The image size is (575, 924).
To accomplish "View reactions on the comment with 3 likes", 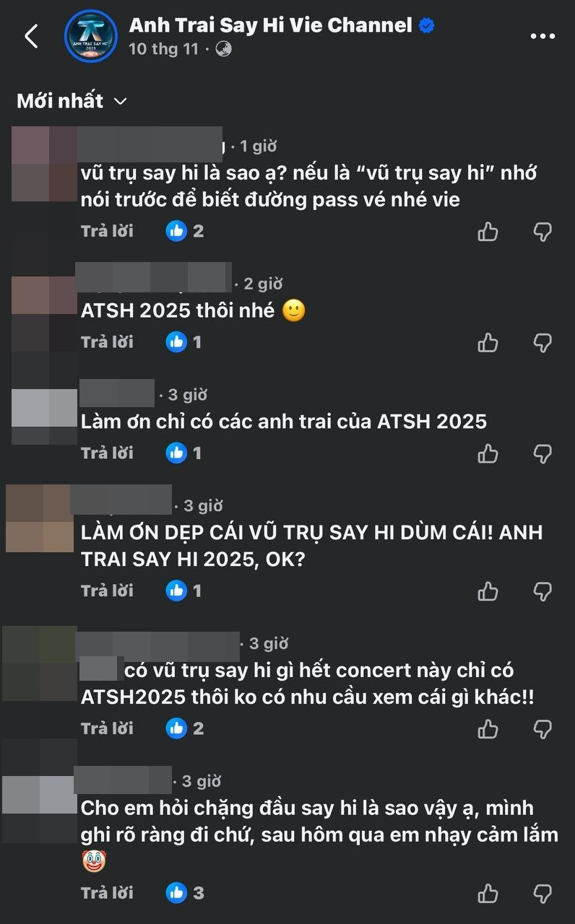I will 185,893.
